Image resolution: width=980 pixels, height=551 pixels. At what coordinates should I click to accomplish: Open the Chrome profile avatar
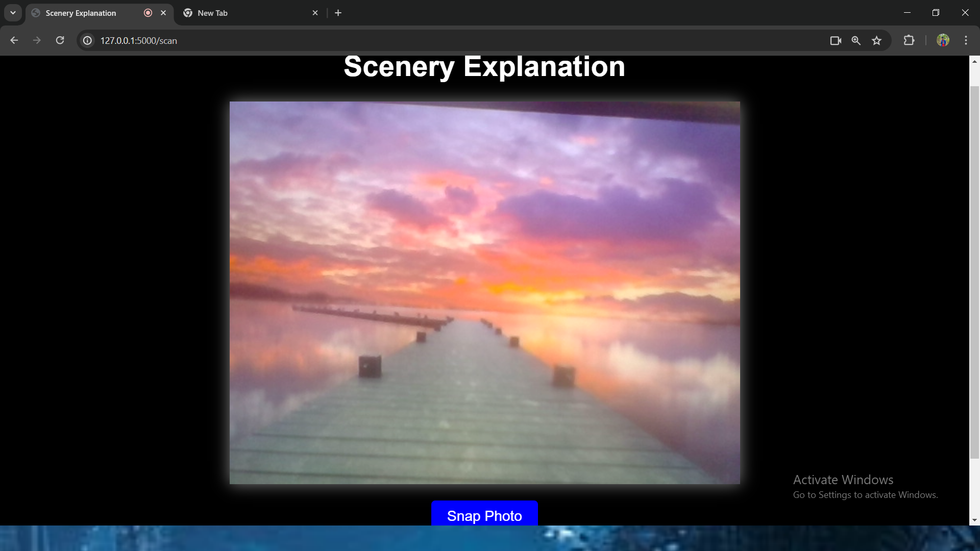[x=943, y=40]
